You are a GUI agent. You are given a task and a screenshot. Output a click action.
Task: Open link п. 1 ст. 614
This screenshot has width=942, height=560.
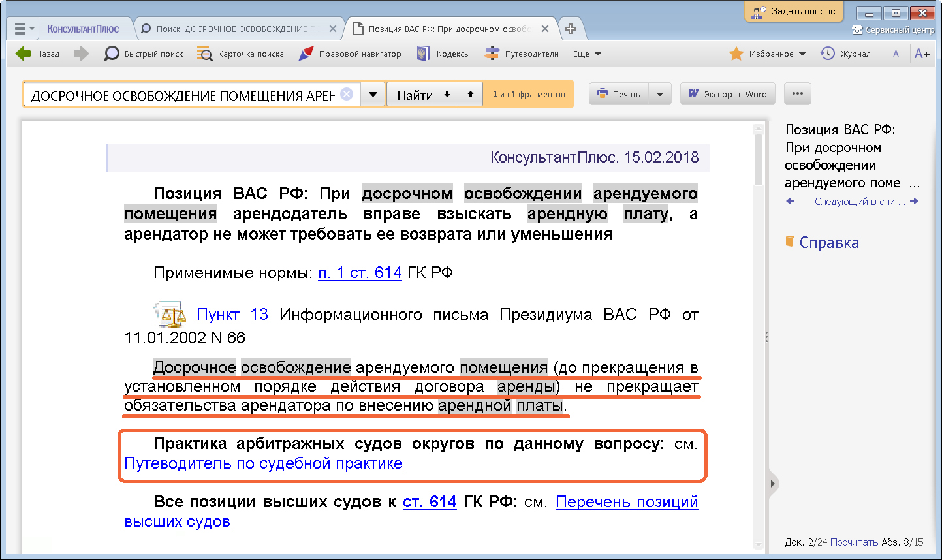(x=360, y=273)
